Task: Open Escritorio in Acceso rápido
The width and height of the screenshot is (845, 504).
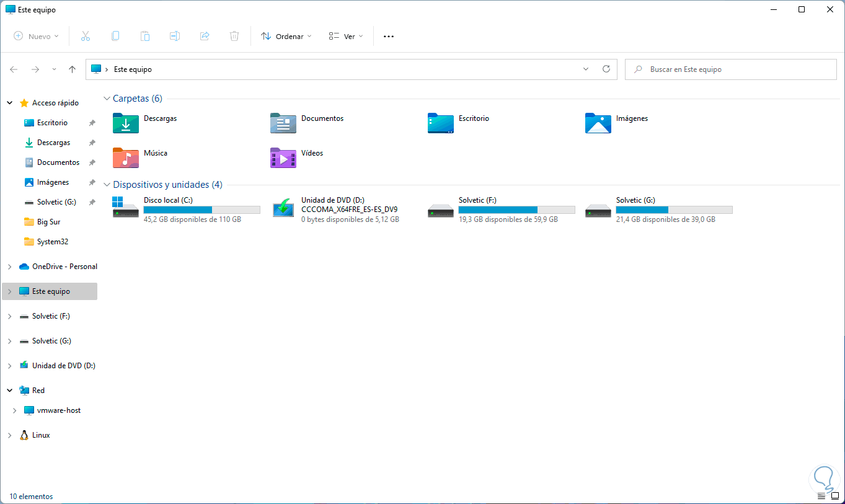Action: (x=52, y=123)
